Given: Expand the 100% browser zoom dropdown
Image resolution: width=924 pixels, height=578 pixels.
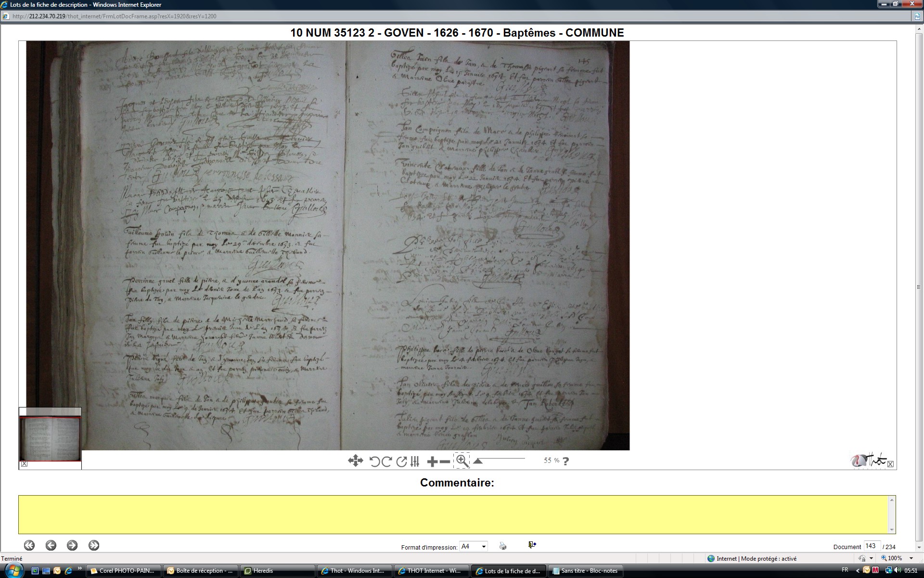Looking at the screenshot, I should 911,558.
